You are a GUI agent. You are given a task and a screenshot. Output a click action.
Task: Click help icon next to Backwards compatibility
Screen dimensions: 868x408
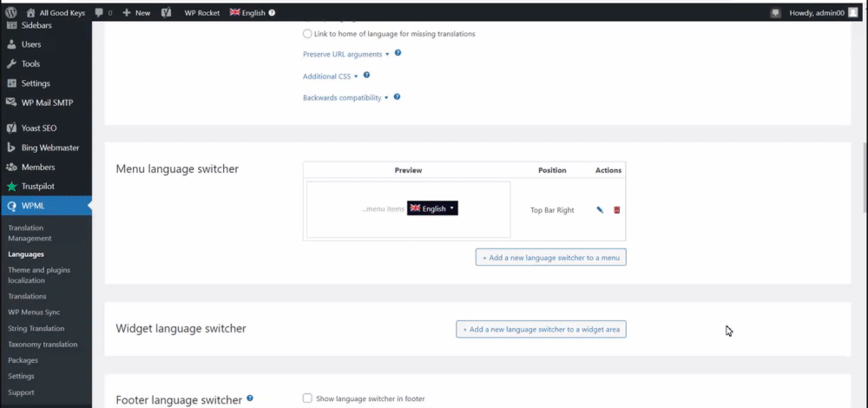tap(397, 97)
